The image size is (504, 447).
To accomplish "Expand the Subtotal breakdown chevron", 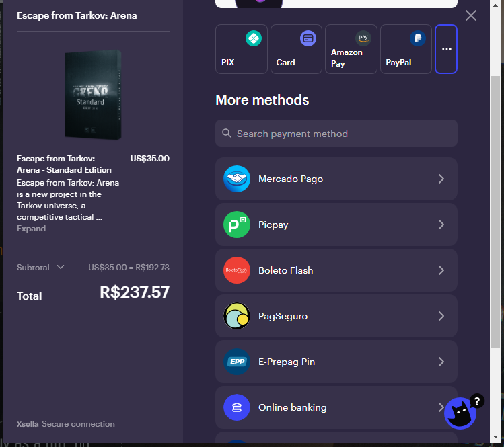I will coord(61,267).
